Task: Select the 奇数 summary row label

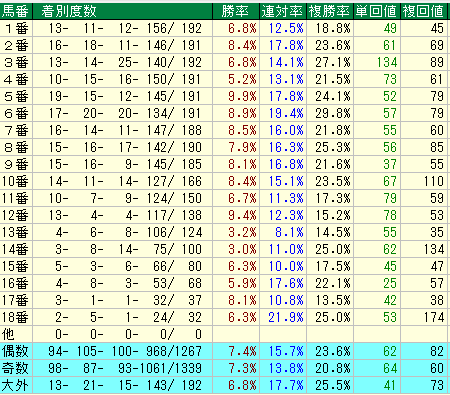Action: point(15,368)
